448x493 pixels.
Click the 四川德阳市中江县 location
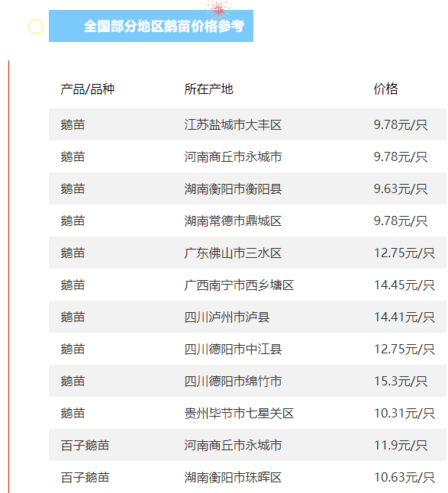233,350
